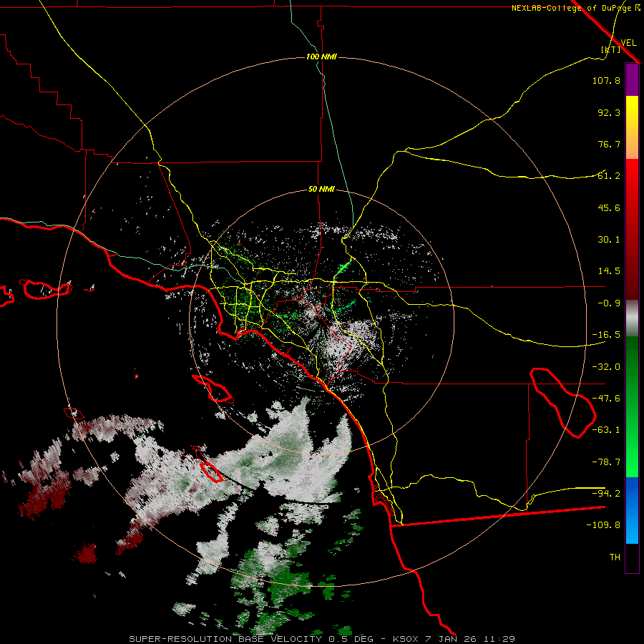Click the VEL legend title

(x=628, y=43)
